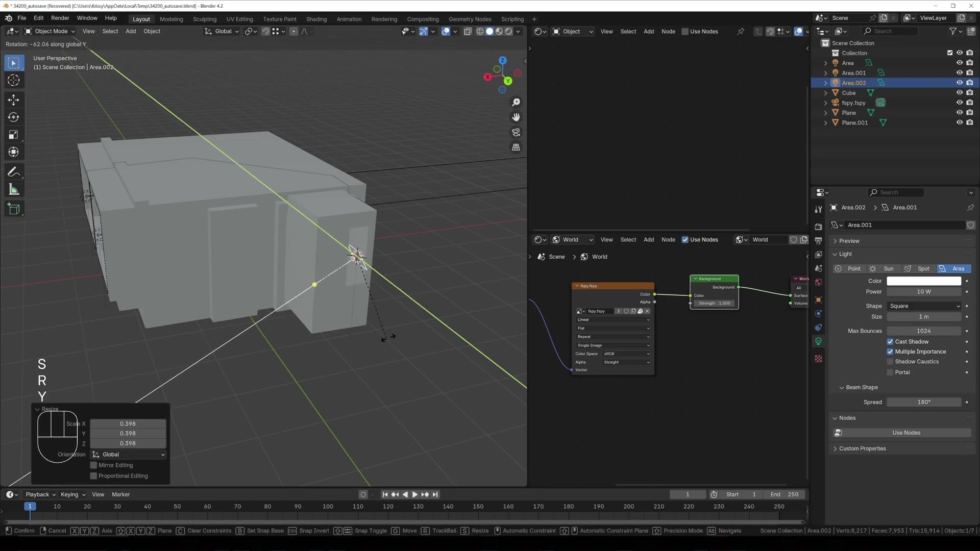Click the pan hand viewport icon
980x551 pixels.
516,117
